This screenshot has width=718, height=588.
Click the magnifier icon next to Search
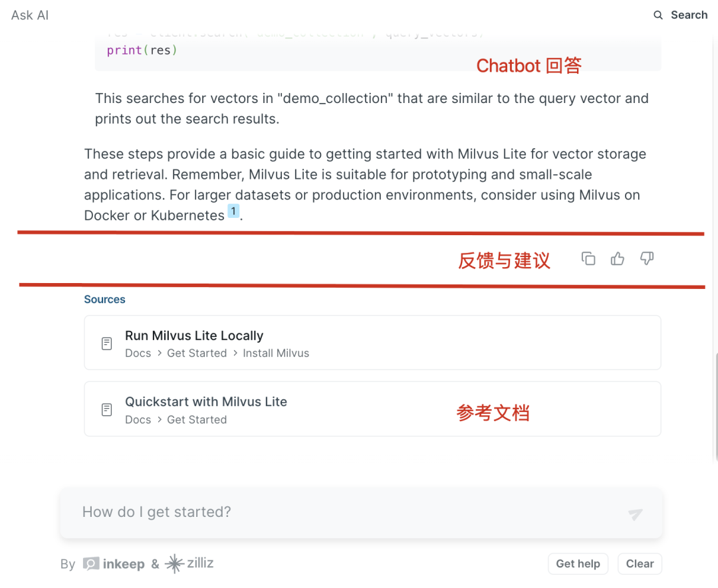pyautogui.click(x=658, y=15)
